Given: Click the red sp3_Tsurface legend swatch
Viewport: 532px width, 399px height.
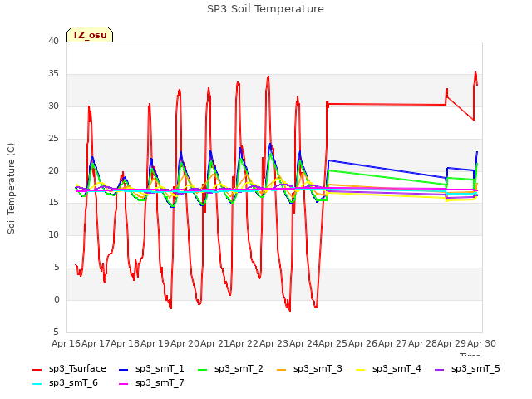Looking at the screenshot, I should [x=37, y=369].
